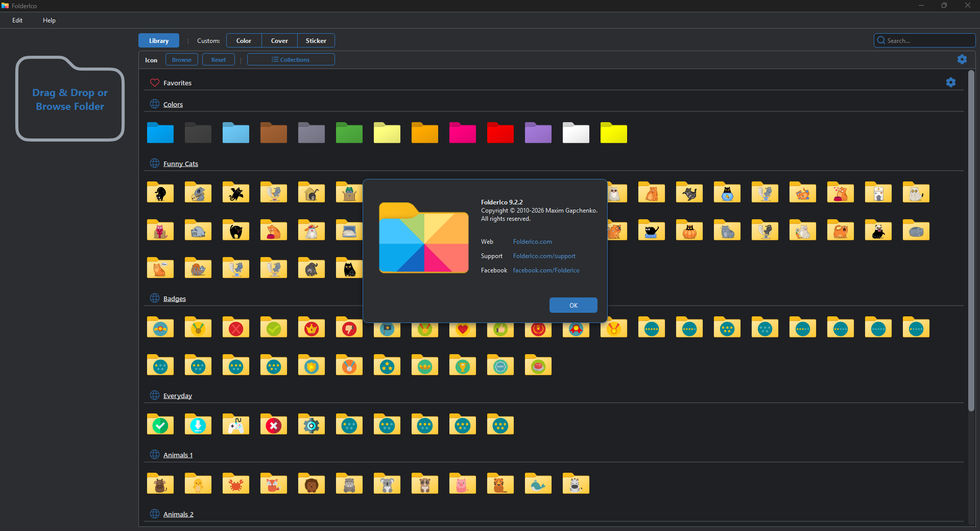
Task: Select the cat with red hat folder icon
Action: tap(312, 230)
